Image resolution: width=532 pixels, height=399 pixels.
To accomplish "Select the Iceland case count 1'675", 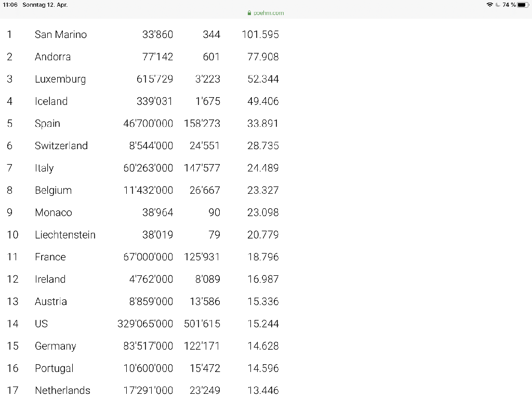I will pos(208,101).
